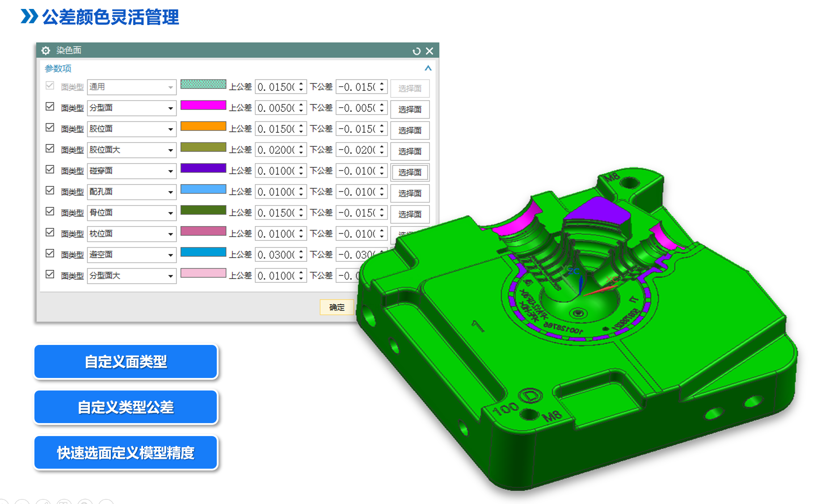Click the 自定义面类型 blue button
This screenshot has height=504, width=813.
pyautogui.click(x=126, y=361)
